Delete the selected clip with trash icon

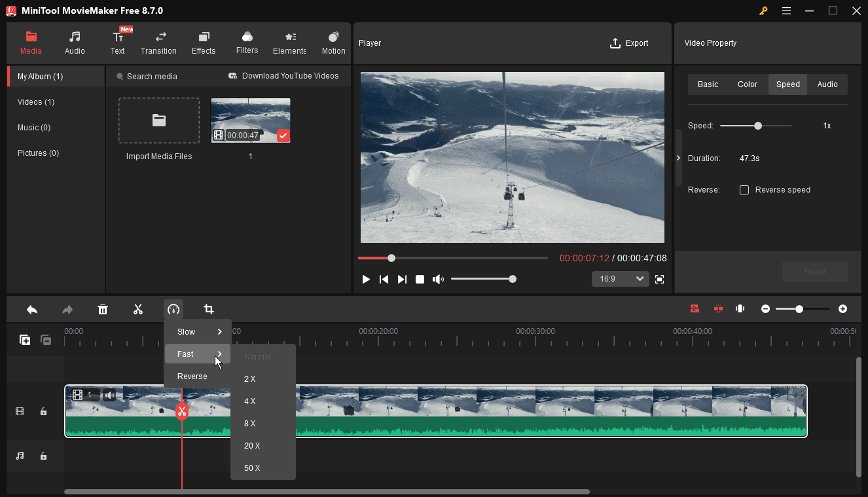point(103,309)
